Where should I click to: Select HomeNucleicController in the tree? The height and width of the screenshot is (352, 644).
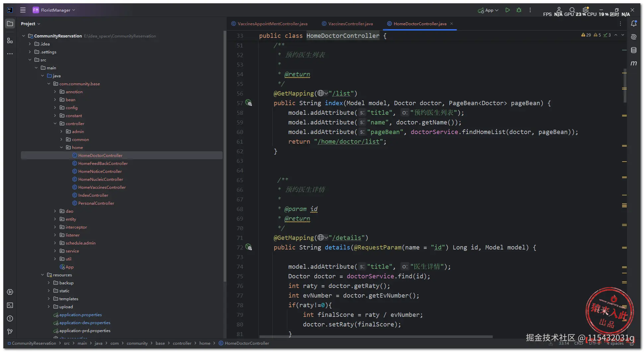101,179
